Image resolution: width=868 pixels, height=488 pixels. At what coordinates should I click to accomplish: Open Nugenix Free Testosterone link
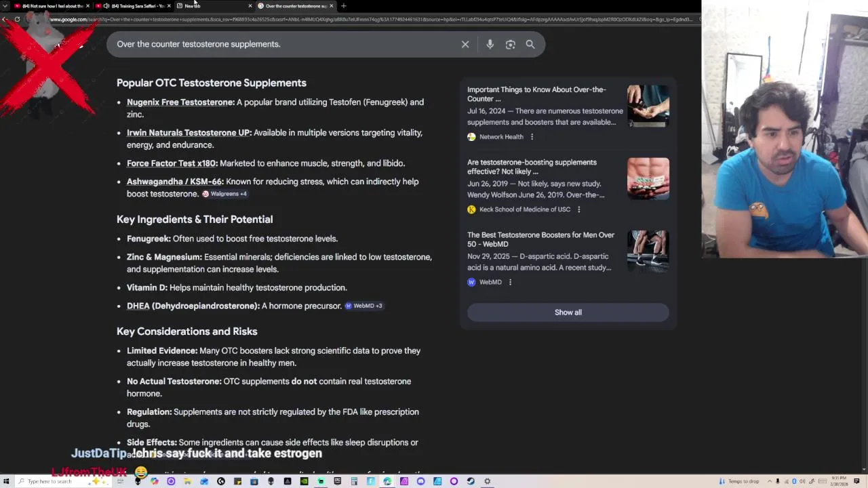coord(180,102)
